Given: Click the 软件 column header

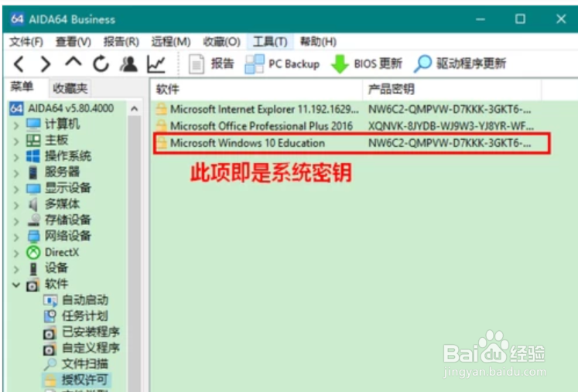Looking at the screenshot, I should [x=257, y=89].
